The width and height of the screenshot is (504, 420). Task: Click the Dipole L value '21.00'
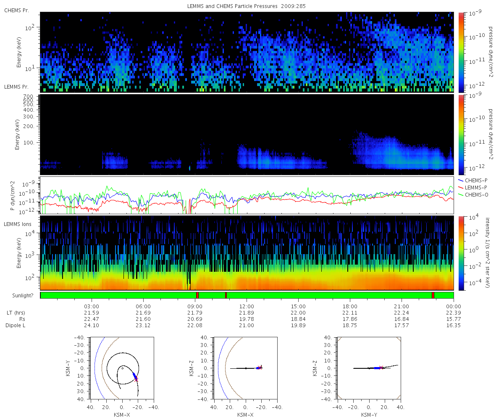click(247, 325)
